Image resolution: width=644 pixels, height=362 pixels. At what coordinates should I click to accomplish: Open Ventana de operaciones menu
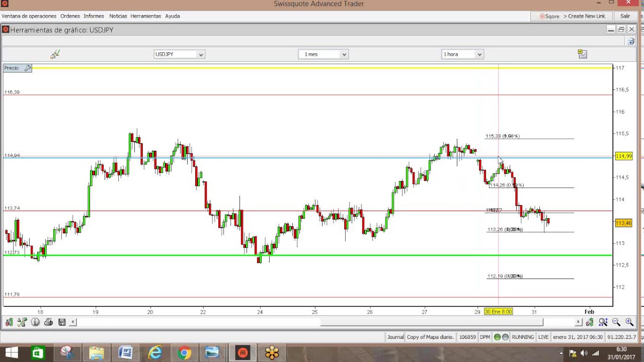point(29,16)
